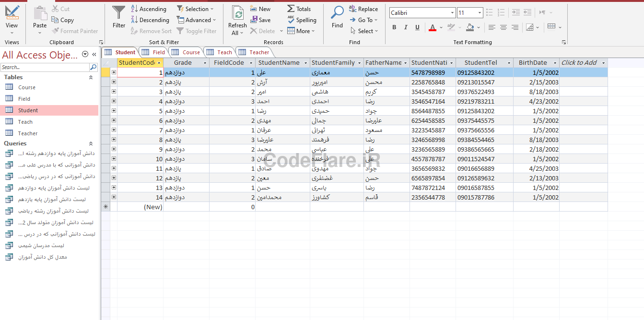Toggle Bold text formatting
This screenshot has width=644, height=320.
[x=394, y=27]
